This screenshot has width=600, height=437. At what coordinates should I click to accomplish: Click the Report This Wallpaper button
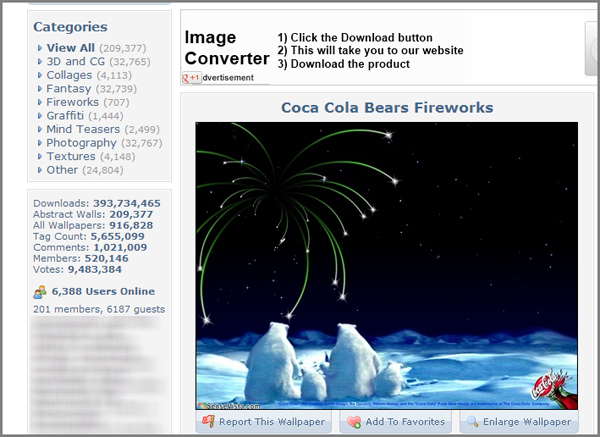point(264,422)
